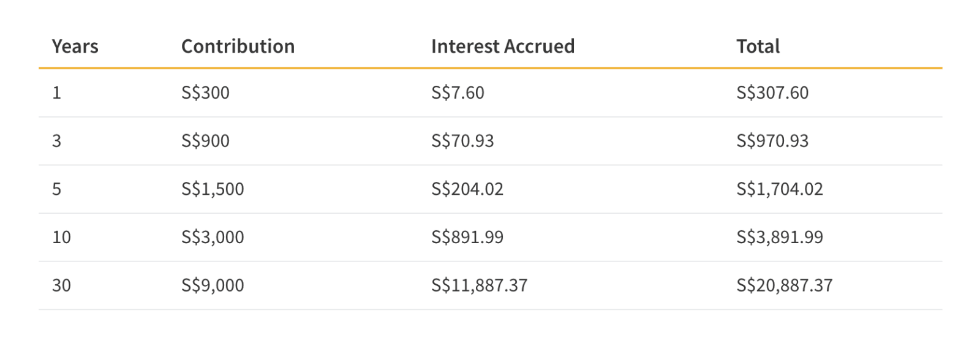Click the S$1,704.02 total value
980x343 pixels.
coord(780,189)
